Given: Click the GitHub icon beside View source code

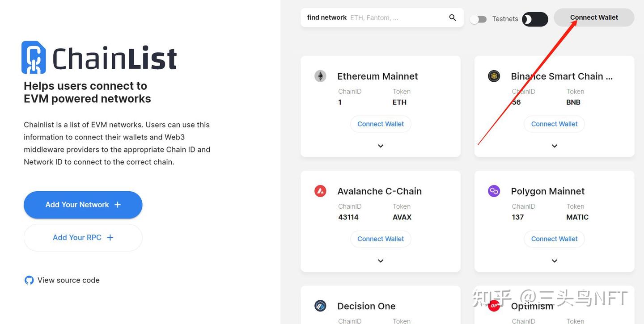Looking at the screenshot, I should coord(29,280).
